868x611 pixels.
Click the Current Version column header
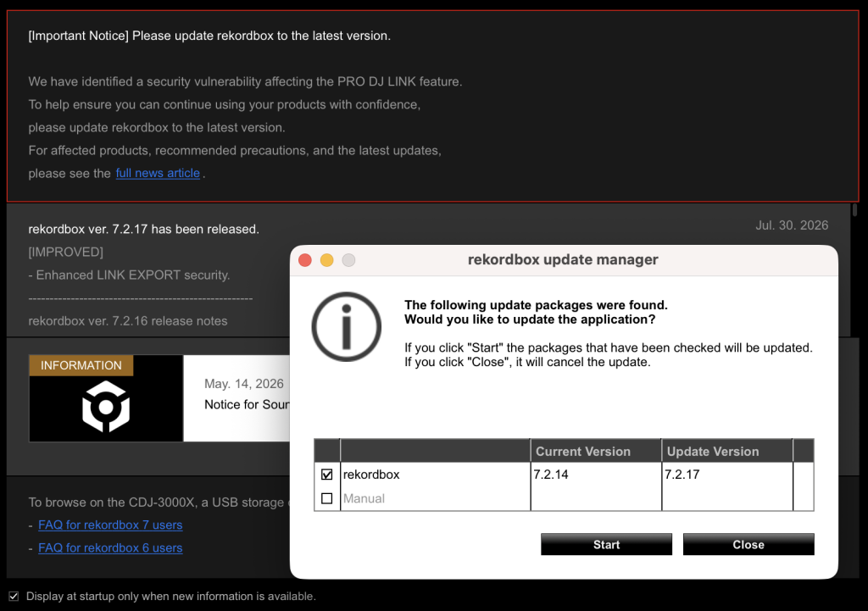click(x=596, y=451)
